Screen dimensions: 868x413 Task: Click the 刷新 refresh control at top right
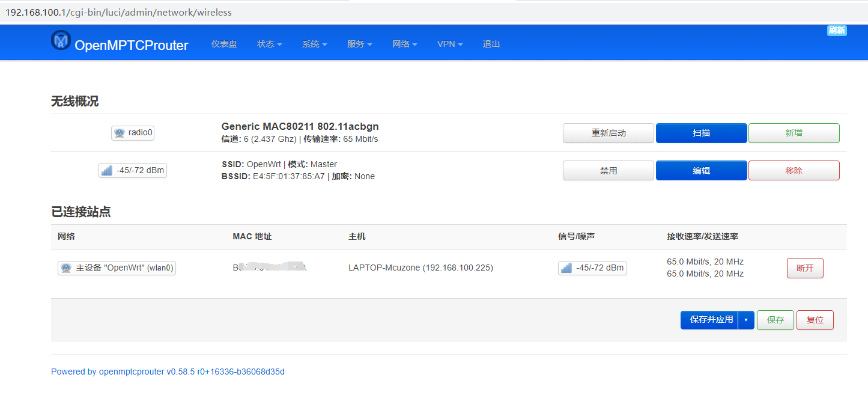pyautogui.click(x=837, y=30)
